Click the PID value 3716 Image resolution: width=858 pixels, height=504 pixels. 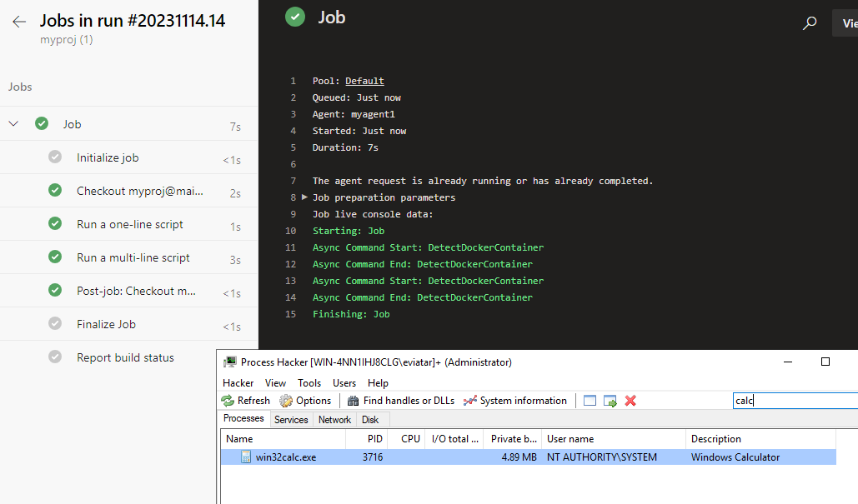point(373,457)
